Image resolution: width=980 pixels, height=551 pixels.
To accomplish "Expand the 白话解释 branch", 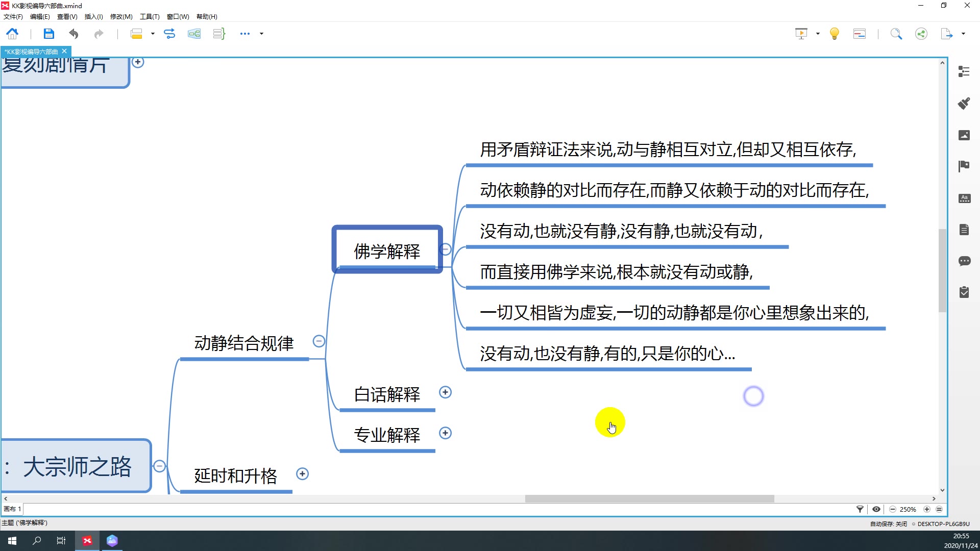I will click(445, 392).
